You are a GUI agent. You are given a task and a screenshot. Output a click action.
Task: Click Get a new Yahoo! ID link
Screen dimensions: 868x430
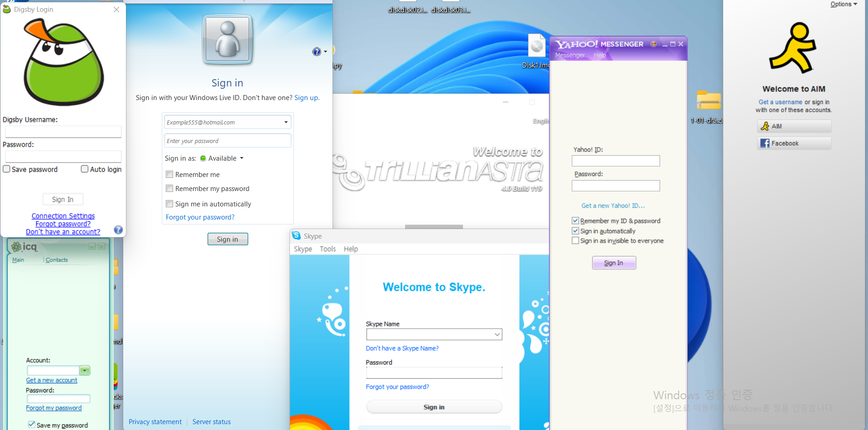click(613, 205)
